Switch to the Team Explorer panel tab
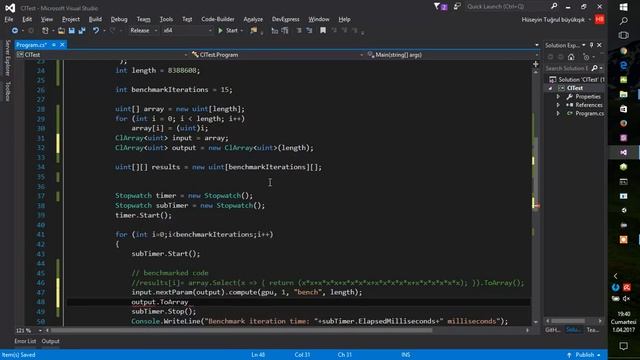The height and width of the screenshot is (360, 640). (x=593, y=330)
